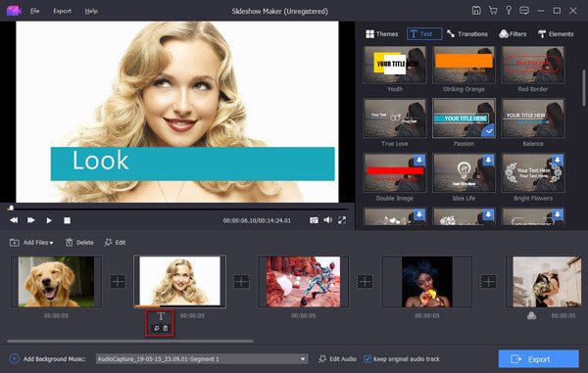Click the app logo icon
The height and width of the screenshot is (373, 588).
[14, 11]
